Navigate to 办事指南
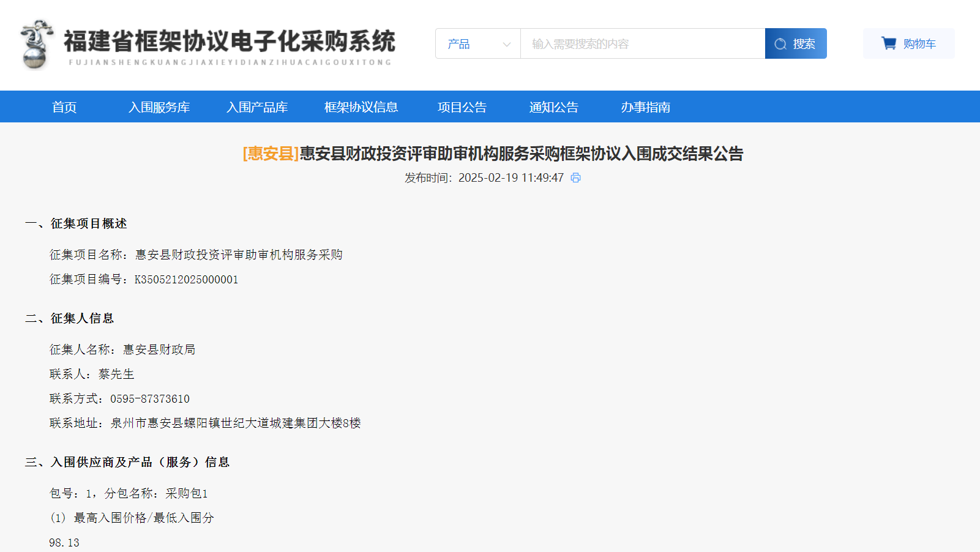This screenshot has height=552, width=980. pos(646,107)
